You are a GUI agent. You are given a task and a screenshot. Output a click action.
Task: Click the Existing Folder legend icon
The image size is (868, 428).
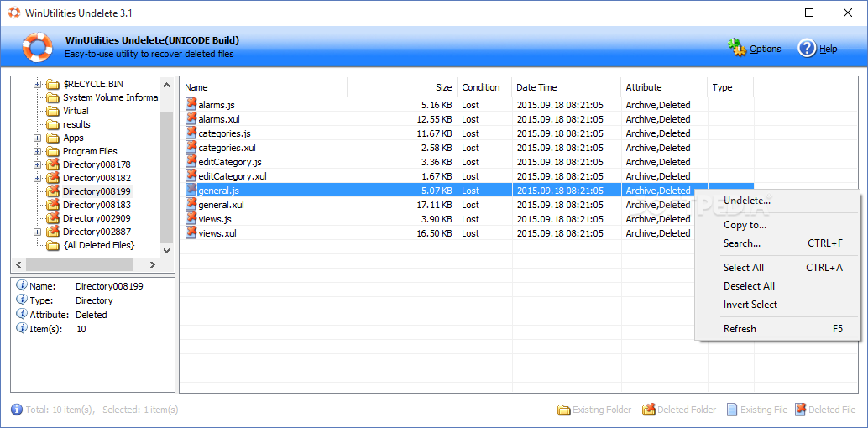563,410
